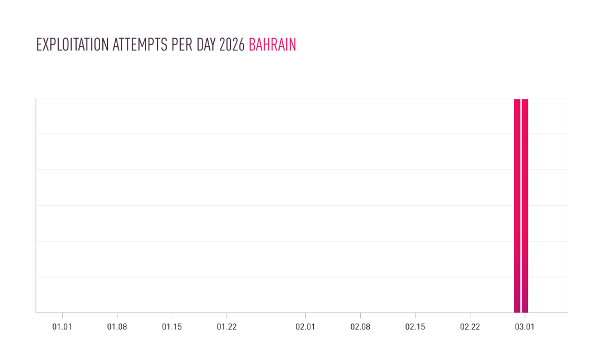Click the 02.15 date axis label
604x364 pixels.
point(415,327)
